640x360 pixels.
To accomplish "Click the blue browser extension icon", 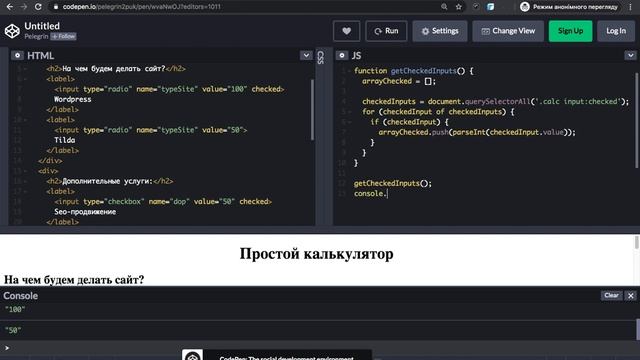I will (490, 7).
